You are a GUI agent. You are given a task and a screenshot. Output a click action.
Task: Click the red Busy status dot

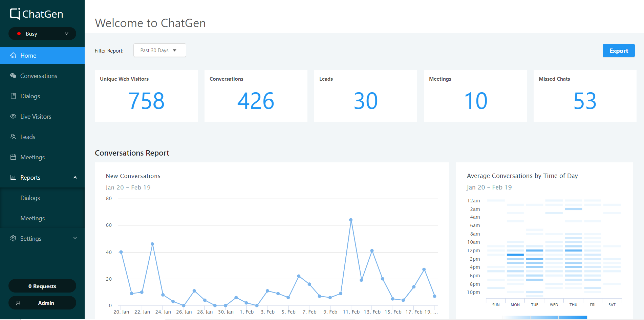19,34
